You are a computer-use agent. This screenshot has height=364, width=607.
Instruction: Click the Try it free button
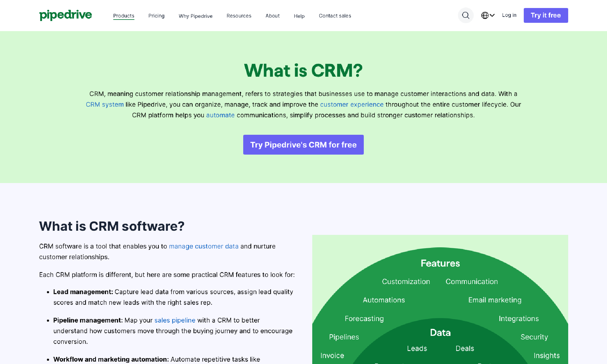pos(546,15)
